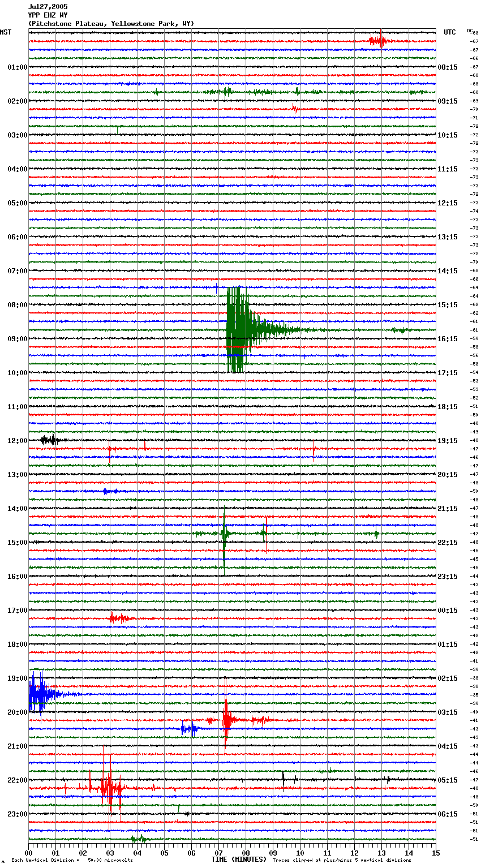This screenshot has height=868, width=481.
Task: Click the 00:15 UTC time label
Action: pos(448,611)
